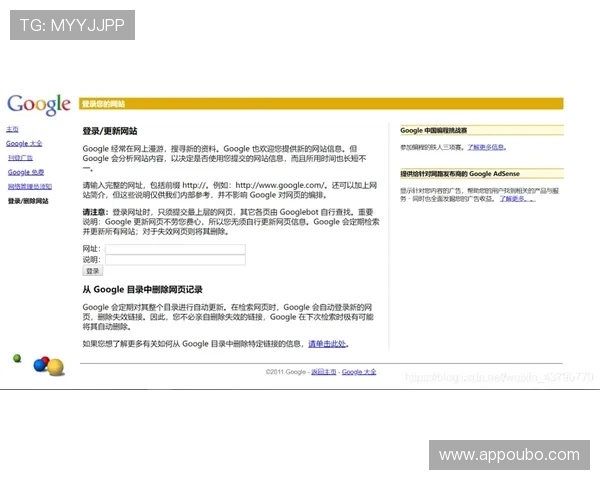Open the Google 大全 sidebar link
Image resolution: width=600 pixels, height=480 pixels.
[24, 144]
